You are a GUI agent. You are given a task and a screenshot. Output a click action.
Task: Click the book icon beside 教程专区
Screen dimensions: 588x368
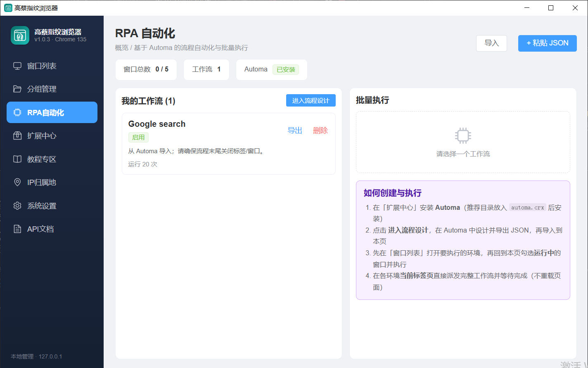17,159
